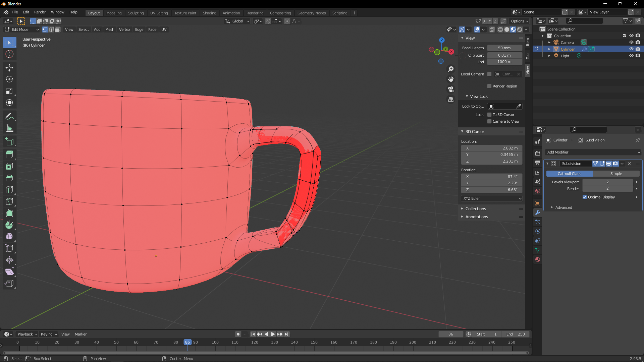The height and width of the screenshot is (362, 644).
Task: Switch to face select mode icon
Action: pos(58,29)
